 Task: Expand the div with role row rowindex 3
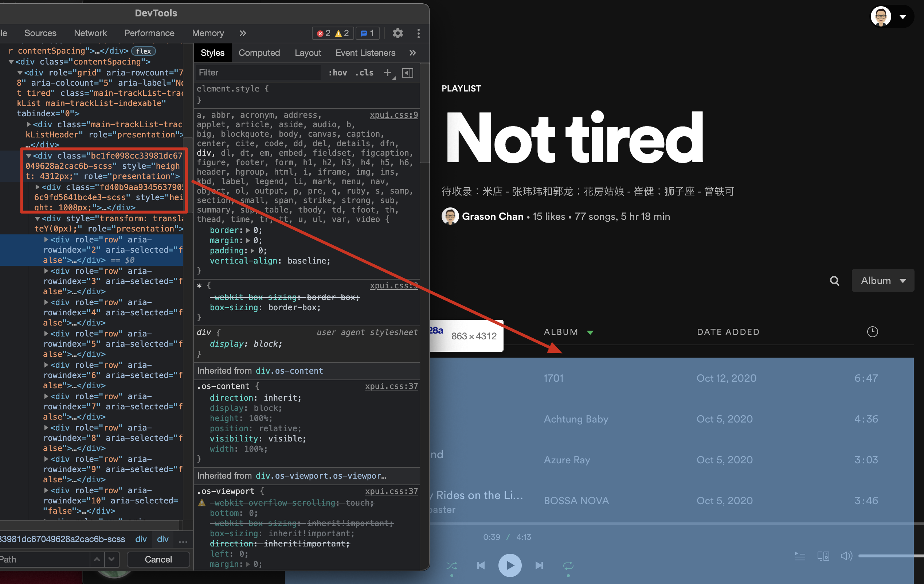(x=46, y=271)
